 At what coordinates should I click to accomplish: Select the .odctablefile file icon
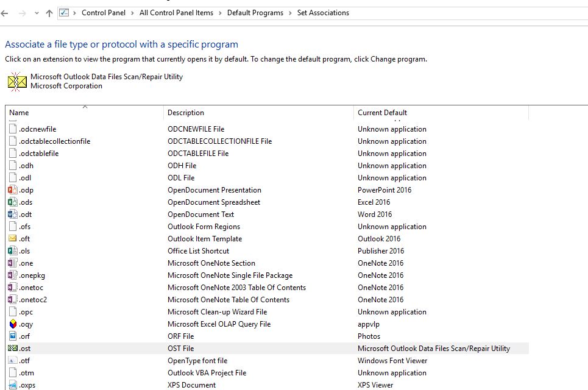pos(13,153)
